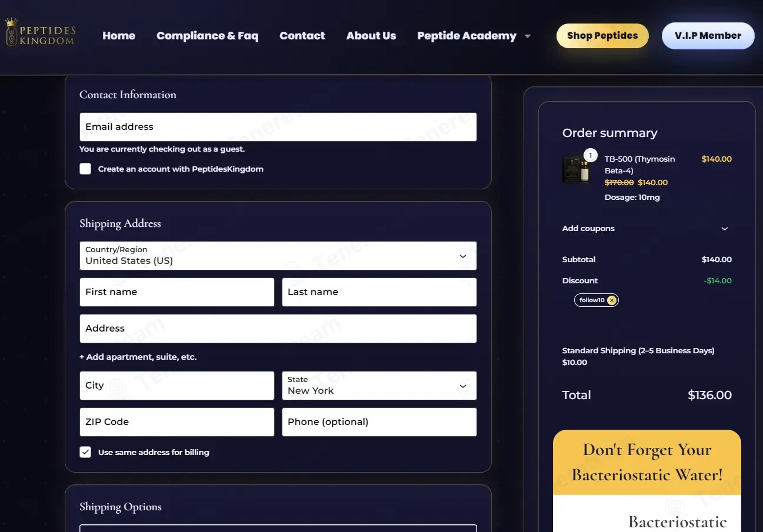763x532 pixels.
Task: Click Standard Shipping (2–5 Business Days) text
Action: [x=638, y=350]
